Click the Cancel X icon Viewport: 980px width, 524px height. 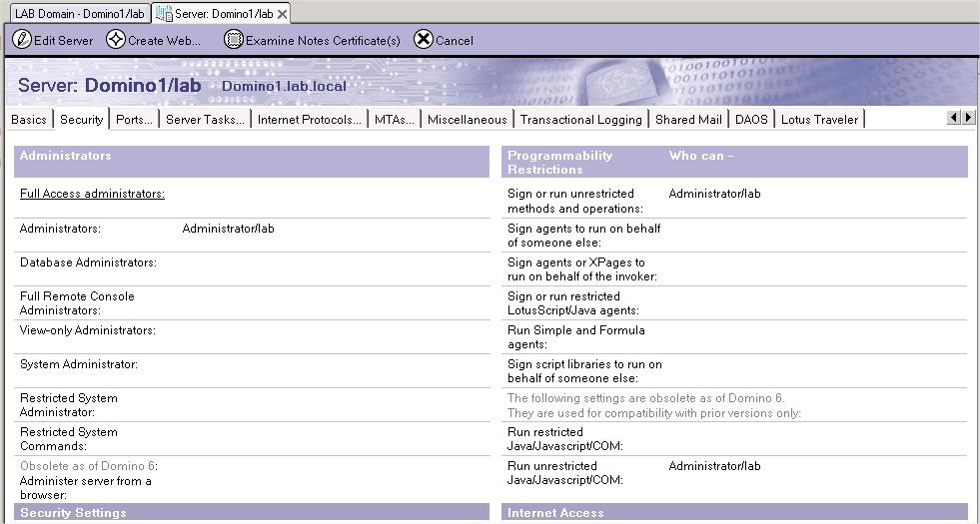(x=424, y=40)
